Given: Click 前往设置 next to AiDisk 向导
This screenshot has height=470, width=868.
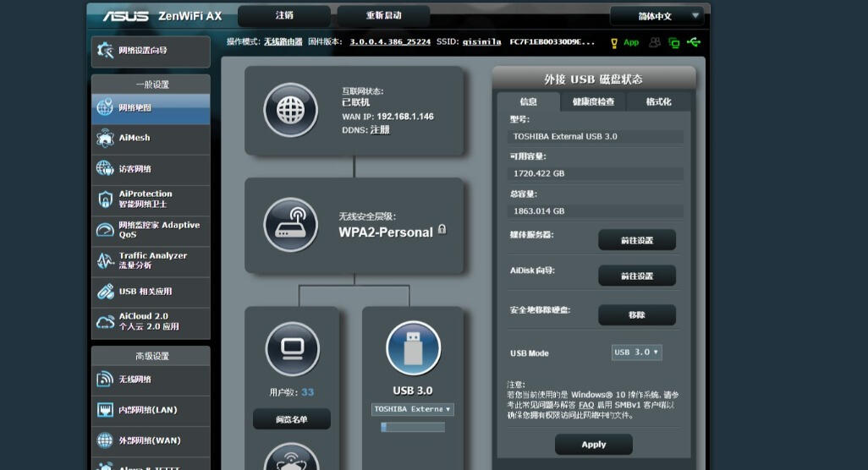Looking at the screenshot, I should tap(636, 276).
